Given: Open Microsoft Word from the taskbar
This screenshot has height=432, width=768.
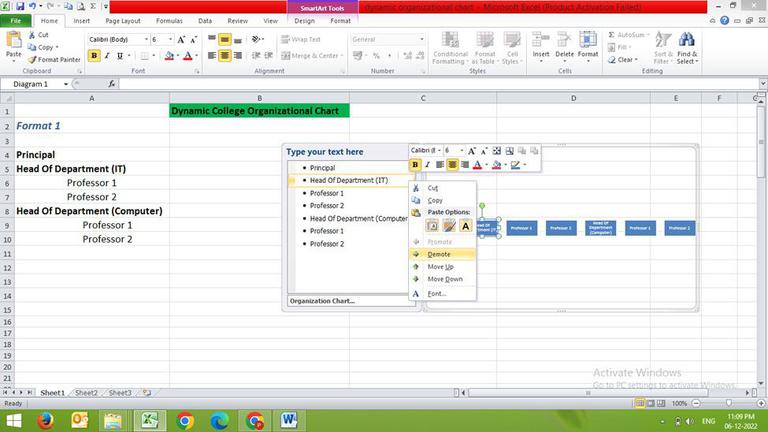Looking at the screenshot, I should pos(289,421).
